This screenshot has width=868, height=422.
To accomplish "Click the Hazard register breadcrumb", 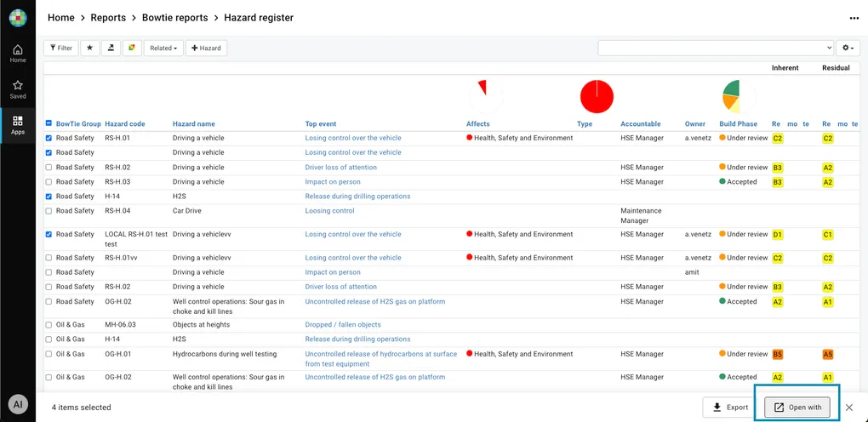I will coord(259,18).
